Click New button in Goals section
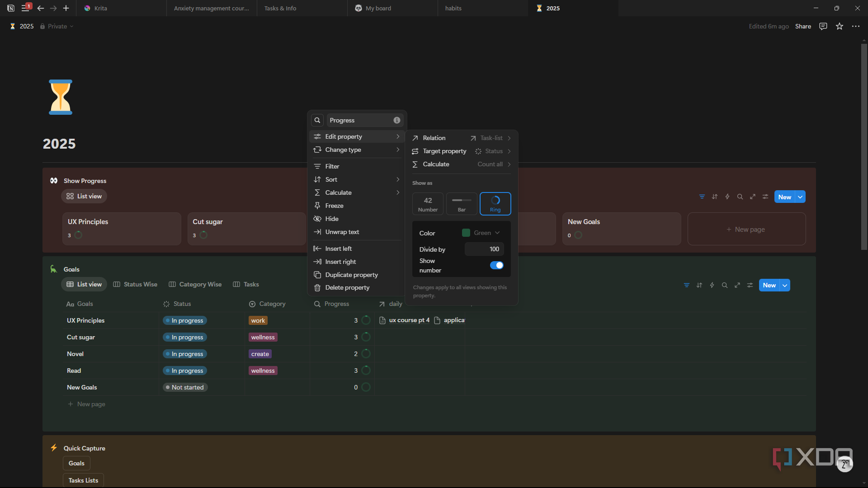868x488 pixels. [769, 285]
